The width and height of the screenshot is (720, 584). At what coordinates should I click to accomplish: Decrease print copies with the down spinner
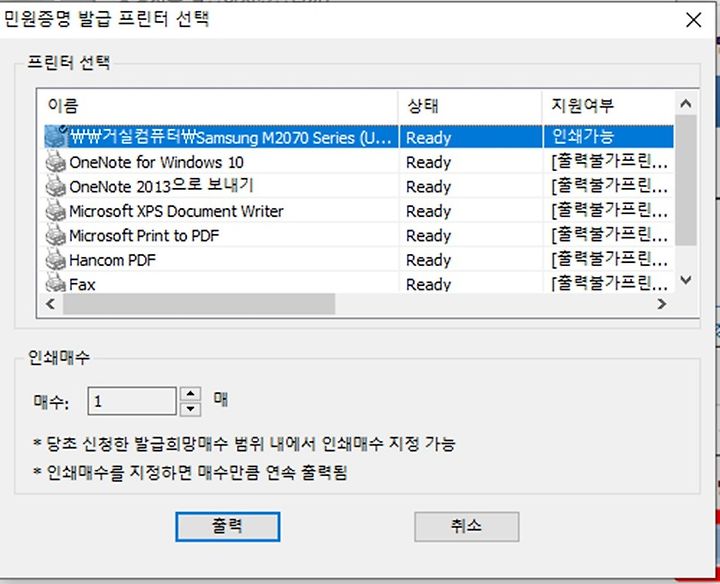click(x=191, y=409)
